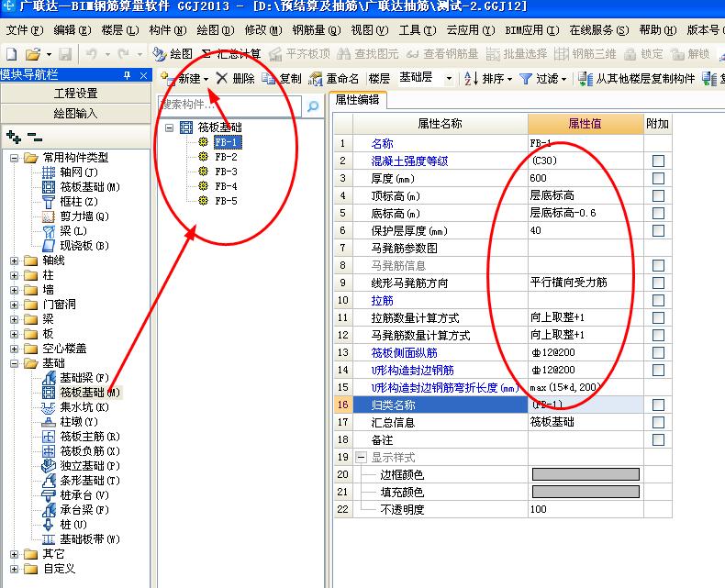Click the 解锁 unlock tool
This screenshot has width=725, height=588.
[x=690, y=54]
